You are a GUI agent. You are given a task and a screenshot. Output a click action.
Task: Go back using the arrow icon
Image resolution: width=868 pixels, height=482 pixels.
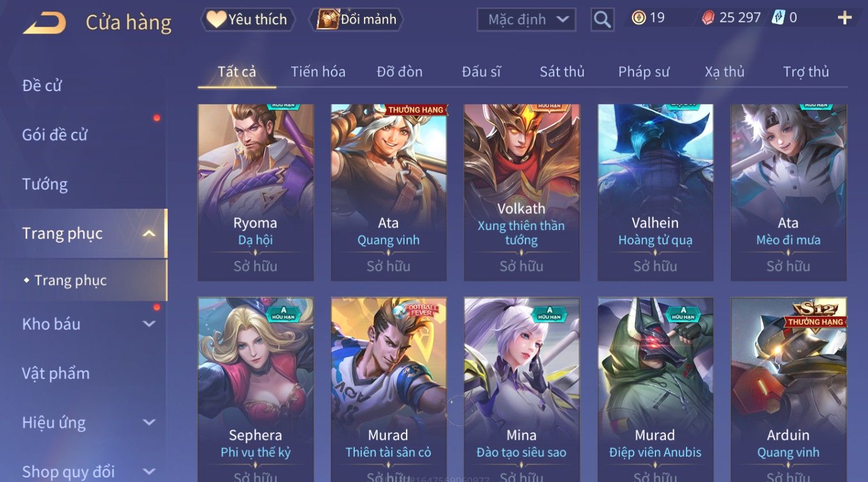tap(44, 23)
